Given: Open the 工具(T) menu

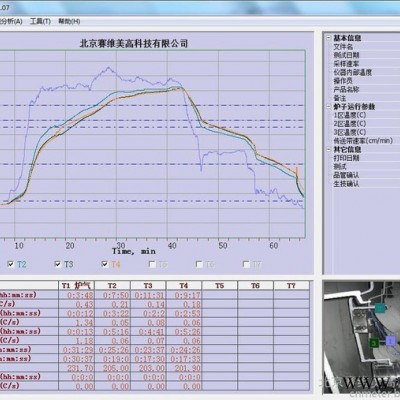Looking at the screenshot, I should [40, 21].
